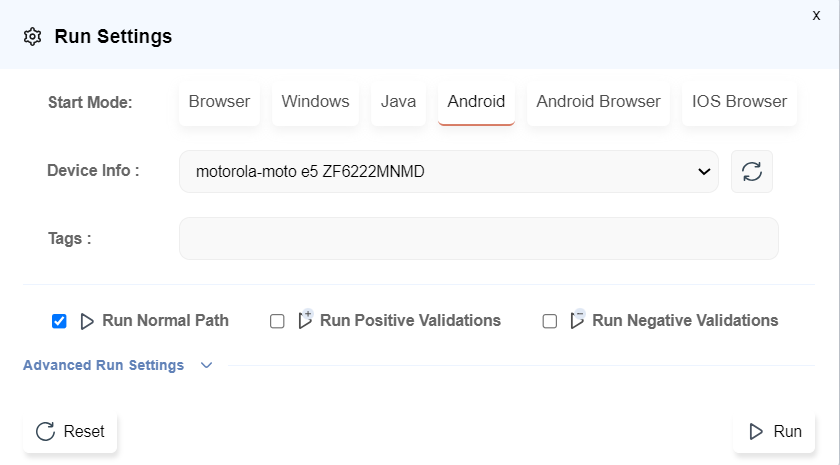Choose the IOS Browser start mode
The width and height of the screenshot is (840, 465).
pos(739,101)
